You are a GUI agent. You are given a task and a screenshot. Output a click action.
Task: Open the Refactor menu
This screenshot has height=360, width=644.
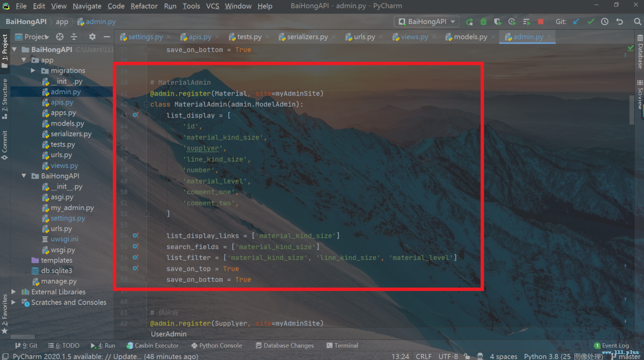(x=144, y=6)
